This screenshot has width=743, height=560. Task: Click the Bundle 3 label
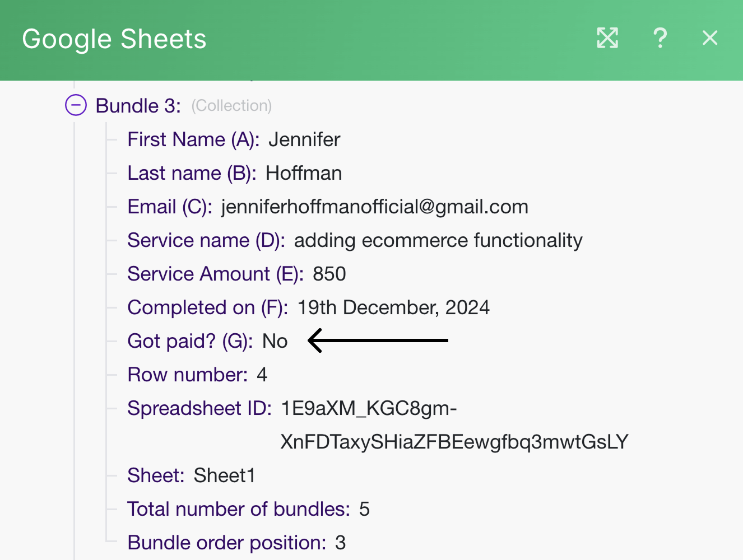(138, 106)
